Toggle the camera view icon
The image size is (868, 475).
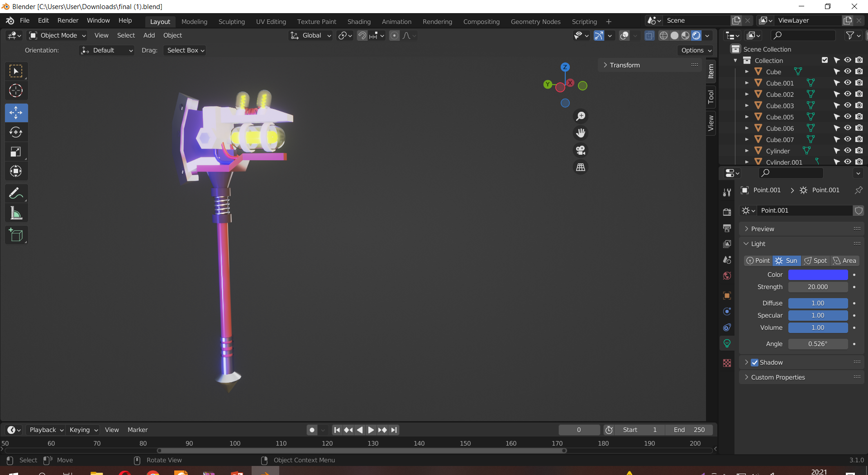(x=581, y=150)
